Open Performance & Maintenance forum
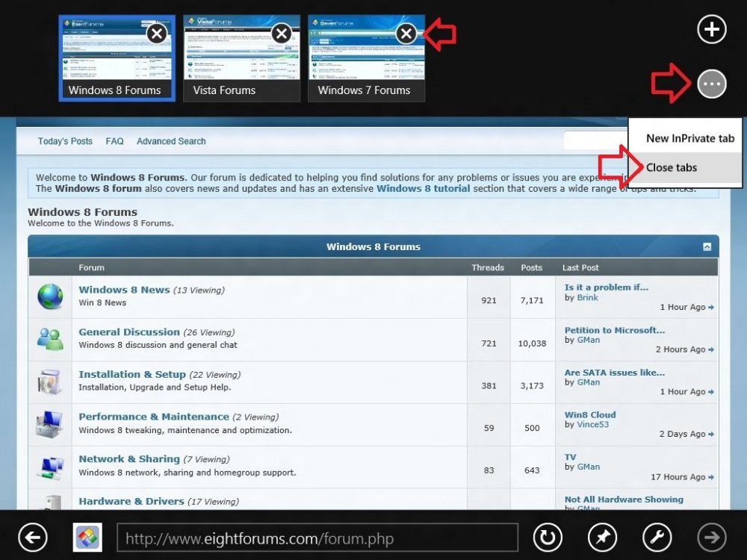 click(154, 417)
